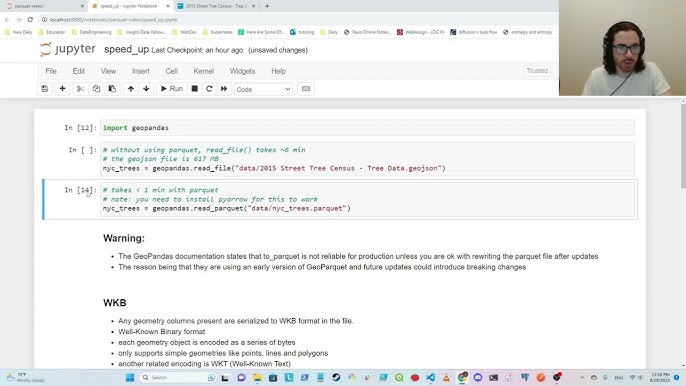Move selected cell down arrow
Viewport: 686px width, 386px height.
click(x=147, y=89)
